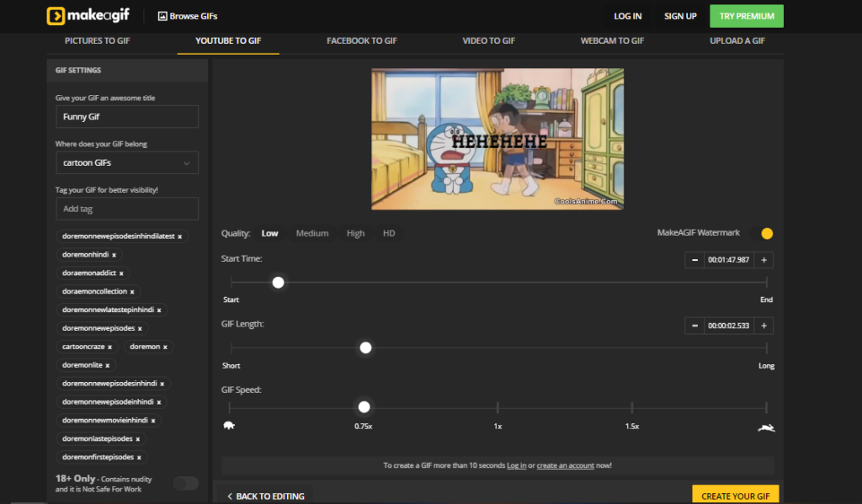The height and width of the screenshot is (504, 862).
Task: Delete the doremonfirstepisodes tag
Action: coord(139,457)
